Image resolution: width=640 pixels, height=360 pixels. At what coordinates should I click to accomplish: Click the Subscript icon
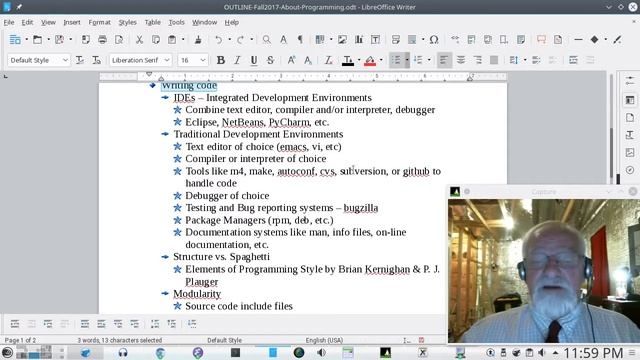tap(308, 60)
